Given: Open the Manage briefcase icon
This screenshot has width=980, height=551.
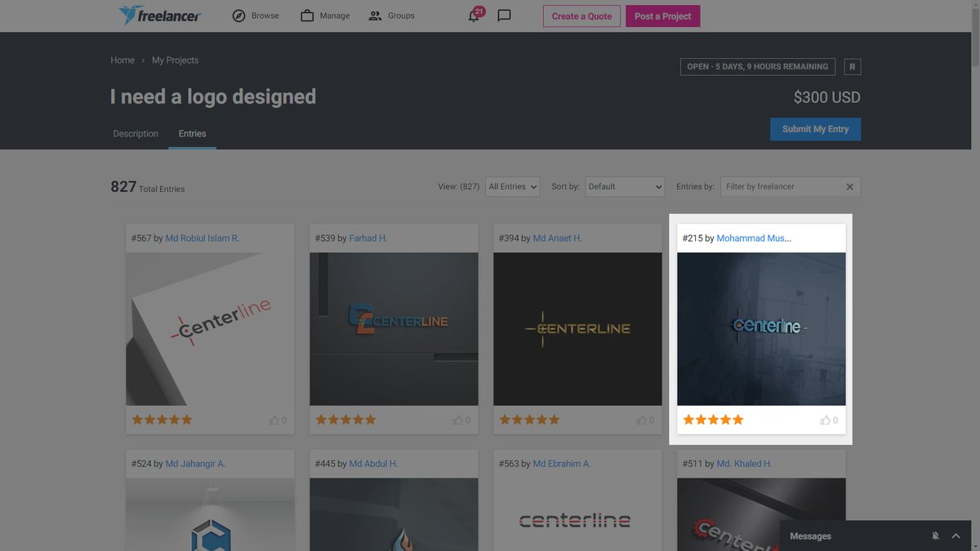Looking at the screenshot, I should coord(306,15).
